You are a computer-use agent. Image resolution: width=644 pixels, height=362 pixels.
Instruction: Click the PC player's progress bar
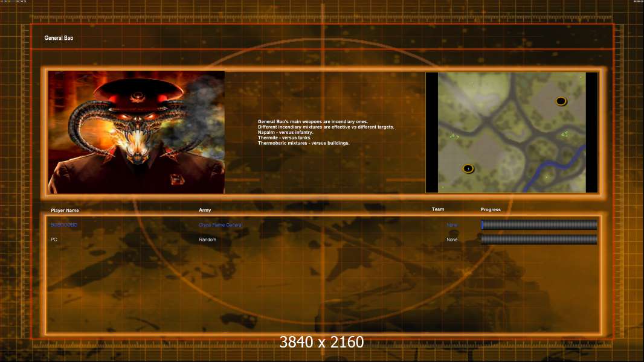tap(539, 240)
